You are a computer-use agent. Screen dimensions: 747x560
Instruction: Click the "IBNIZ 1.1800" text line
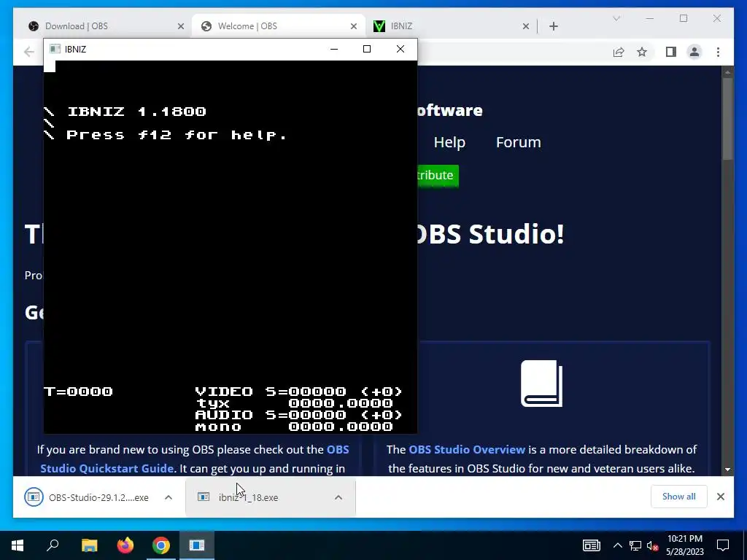(136, 112)
